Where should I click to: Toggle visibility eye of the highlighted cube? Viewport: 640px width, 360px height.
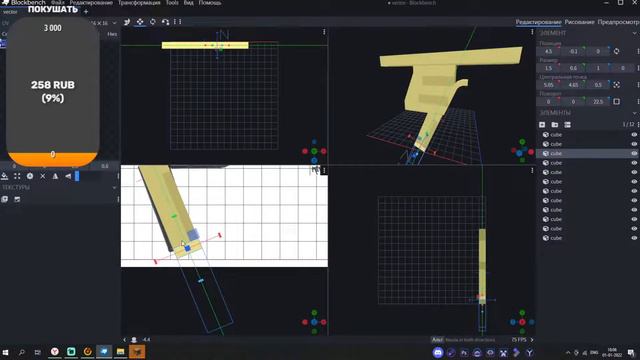coord(634,153)
